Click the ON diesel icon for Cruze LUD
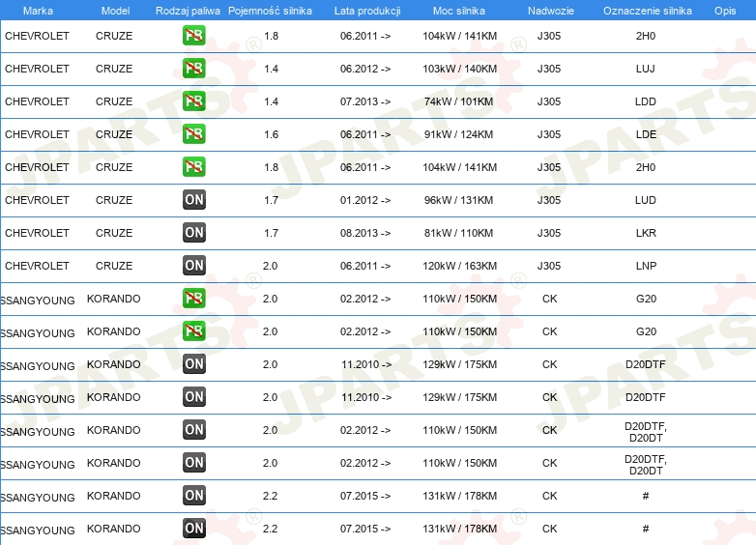Viewport: 756px width, 545px height. (193, 200)
